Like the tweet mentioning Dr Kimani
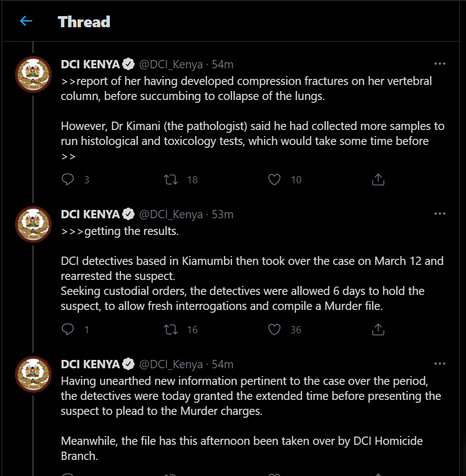Image resolution: width=466 pixels, height=476 pixels. click(x=274, y=179)
